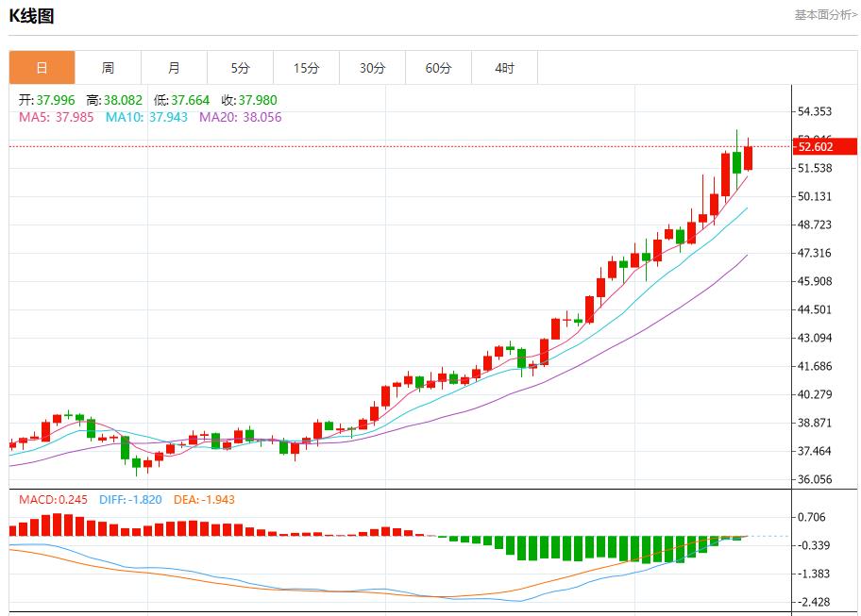The height and width of the screenshot is (616, 861).
Task: Click the highlighted 日 daily tab
Action: [x=42, y=67]
